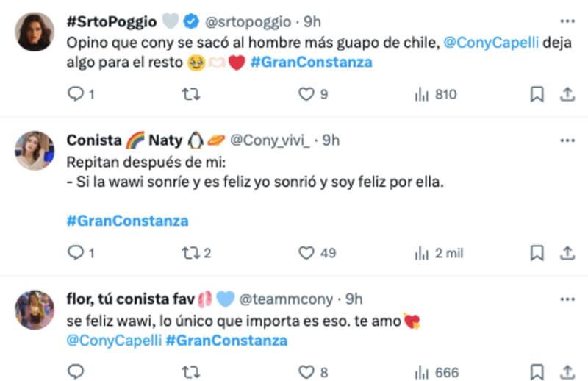Screen dimensions: 588x381
Task: Bookmark the Conista Naty tweet
Action: point(537,253)
